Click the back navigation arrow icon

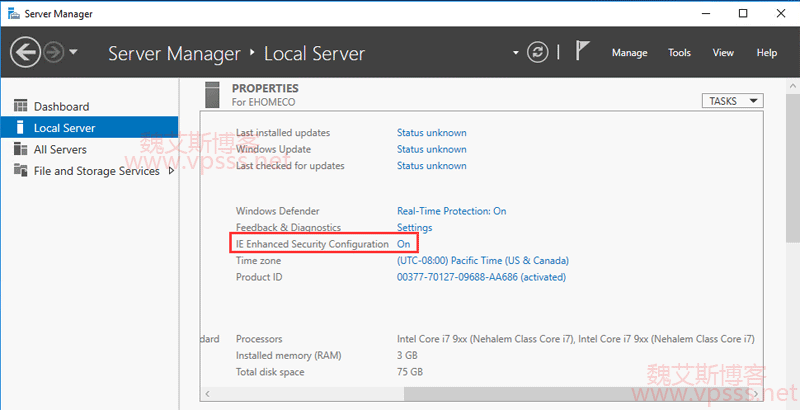(27, 52)
